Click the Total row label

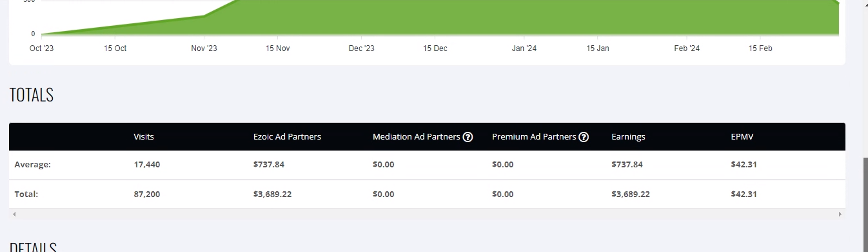[x=26, y=194]
